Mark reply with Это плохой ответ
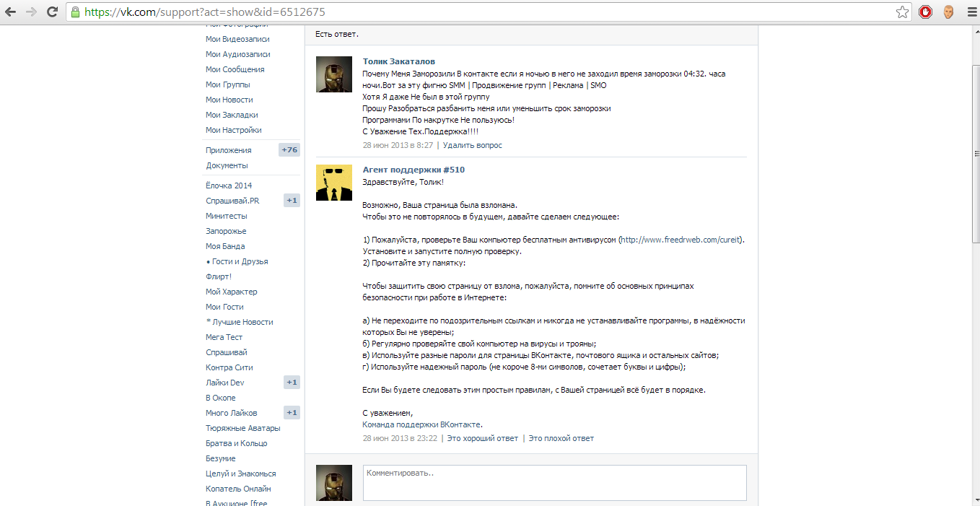The image size is (980, 506). tap(561, 438)
